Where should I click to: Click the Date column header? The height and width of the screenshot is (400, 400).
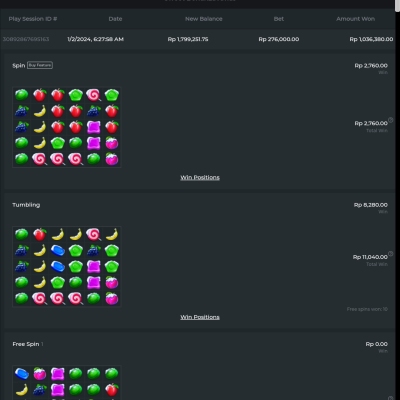[115, 19]
